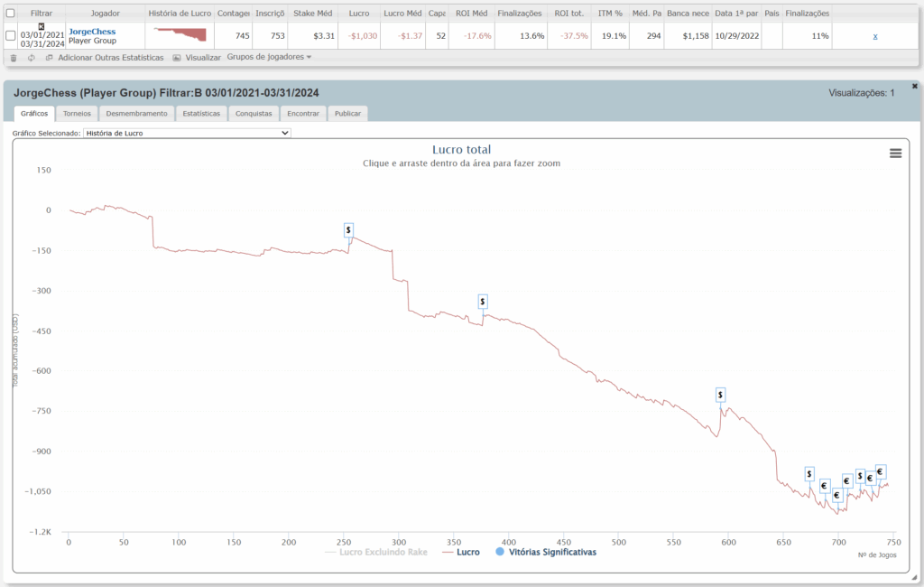This screenshot has width=924, height=587.
Task: Click the dollar marker near game 593
Action: (x=720, y=395)
